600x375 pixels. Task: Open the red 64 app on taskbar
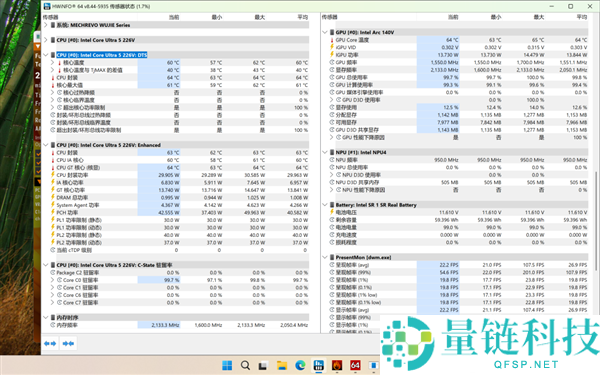[x=355, y=365]
